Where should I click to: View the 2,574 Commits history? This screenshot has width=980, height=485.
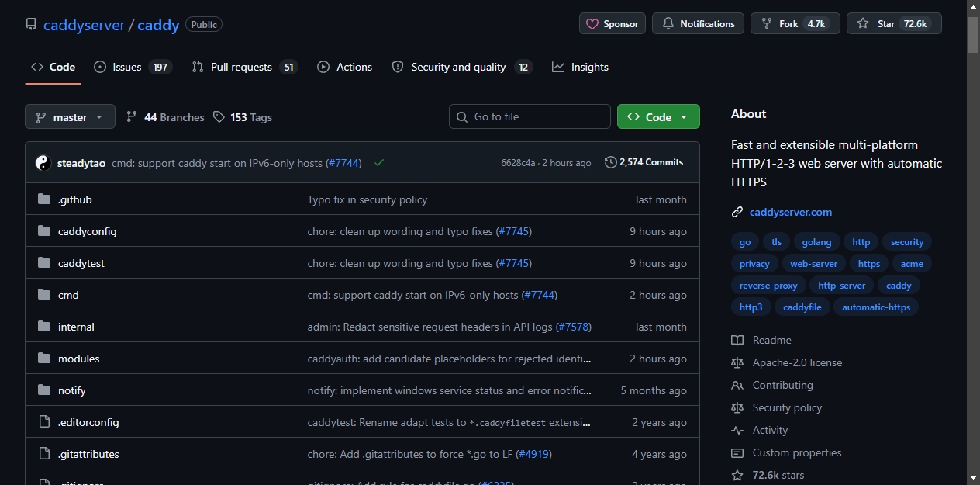[x=644, y=162]
